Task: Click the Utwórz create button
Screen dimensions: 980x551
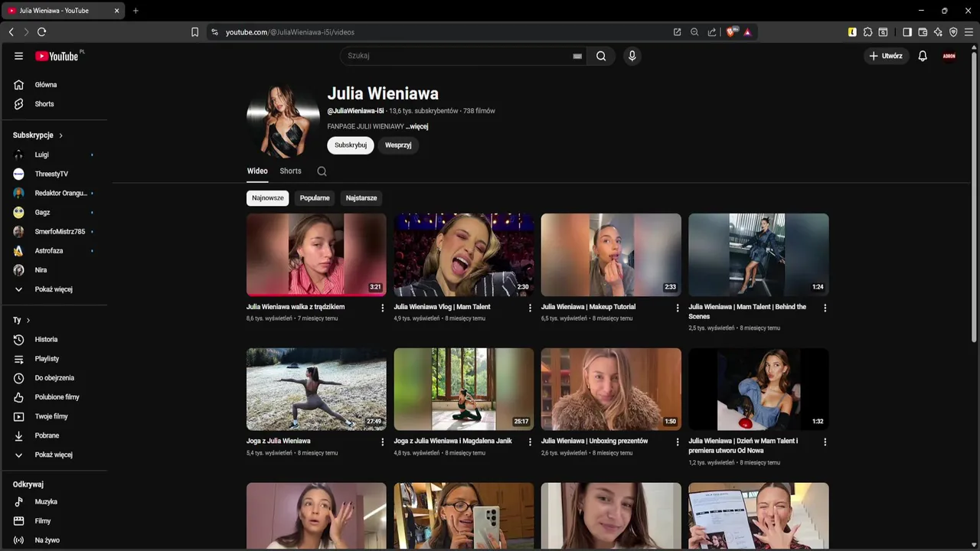Action: [886, 56]
